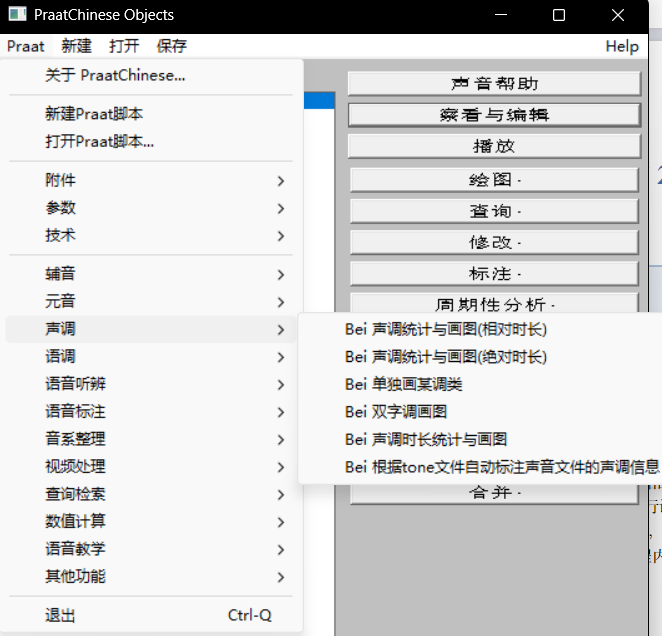Choose Bei 声调统计与画图(绝对时长)

click(481, 357)
